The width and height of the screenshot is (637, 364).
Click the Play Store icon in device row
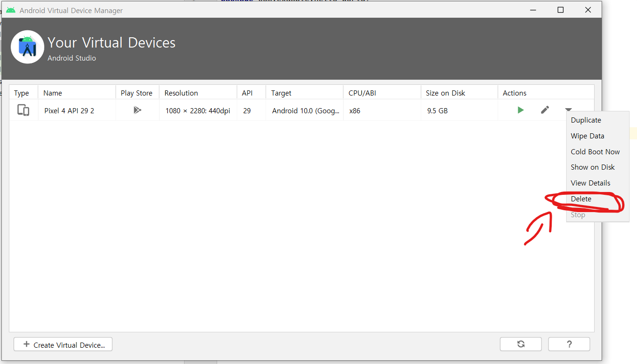[137, 110]
